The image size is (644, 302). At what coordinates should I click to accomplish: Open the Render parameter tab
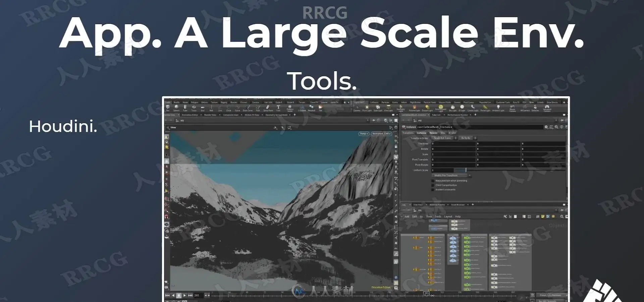[x=433, y=133]
